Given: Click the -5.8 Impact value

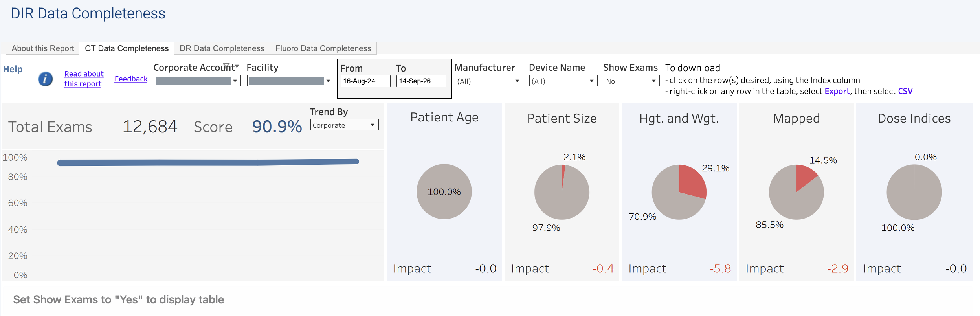Looking at the screenshot, I should [x=720, y=268].
